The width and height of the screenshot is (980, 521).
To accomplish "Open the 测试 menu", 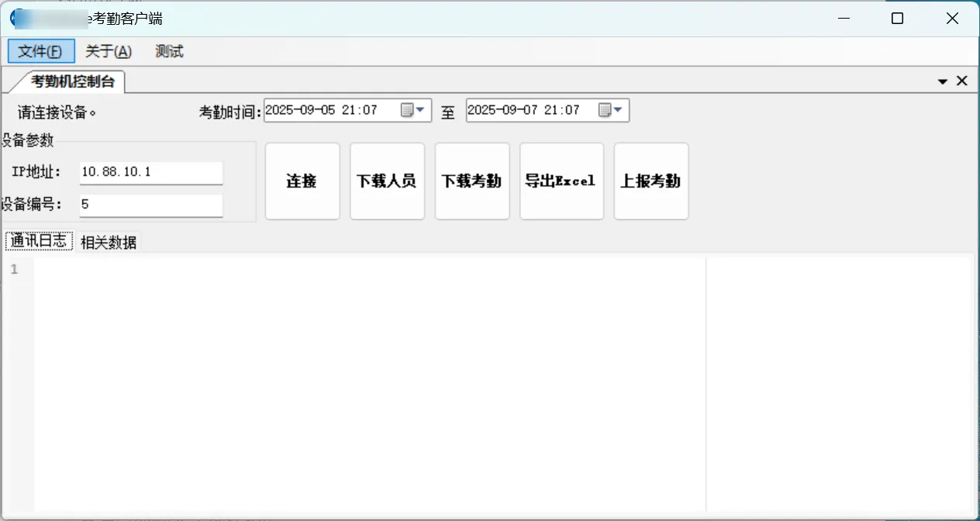I will click(x=169, y=52).
